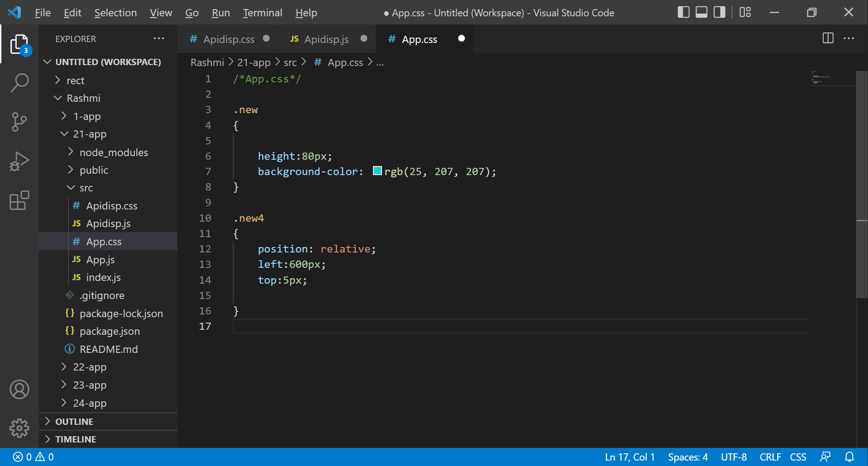
Task: Toggle the secondary side bar
Action: (719, 12)
